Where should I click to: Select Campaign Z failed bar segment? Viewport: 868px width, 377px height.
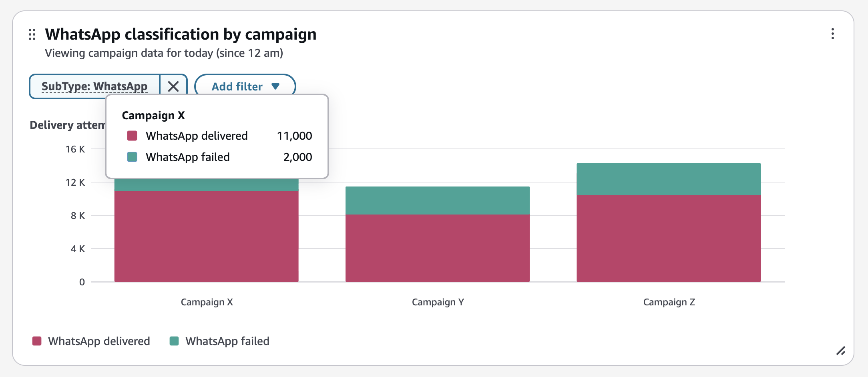(x=669, y=179)
